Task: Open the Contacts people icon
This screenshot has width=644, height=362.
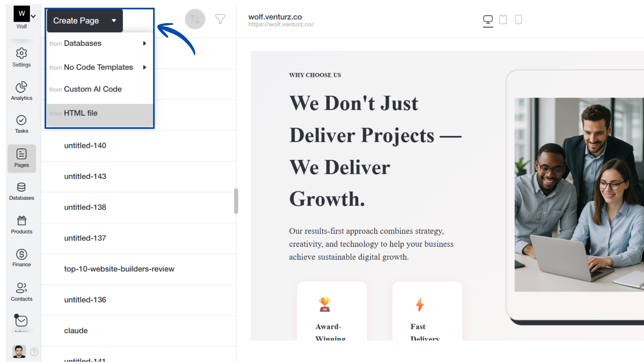Action: coord(21,288)
